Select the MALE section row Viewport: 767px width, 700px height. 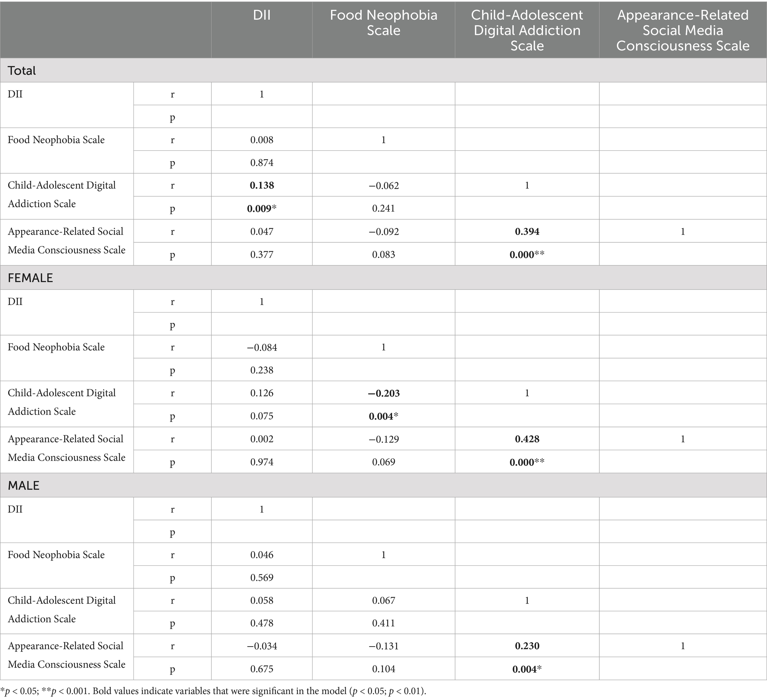coord(24,485)
